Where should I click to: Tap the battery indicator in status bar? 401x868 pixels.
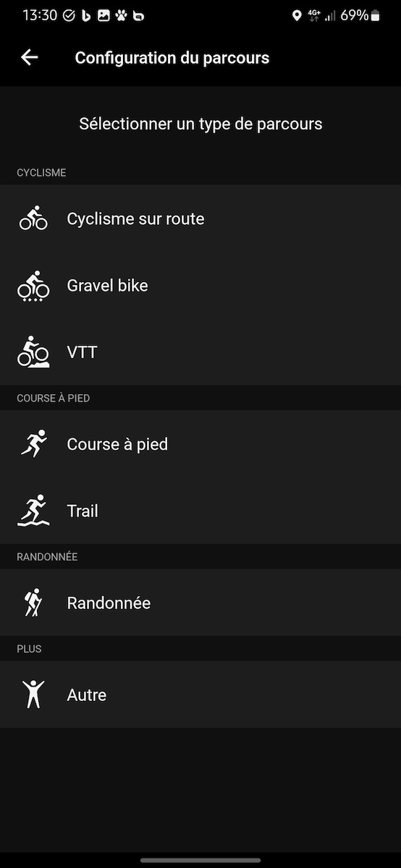click(375, 15)
